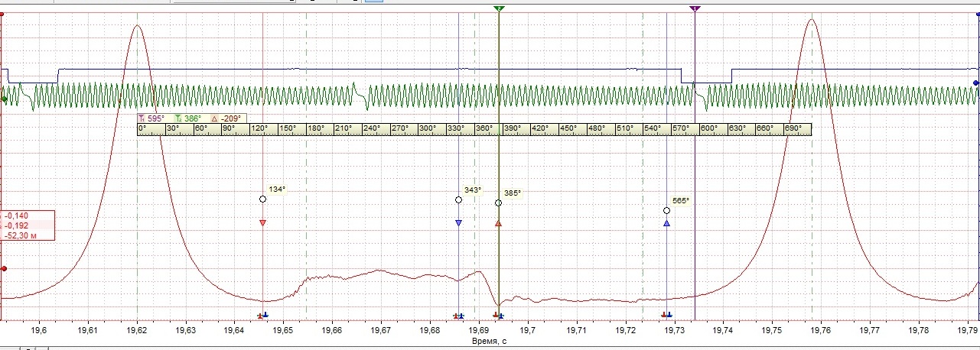Screen dimensions: 980x350
Task: Click the 19,65 tick label on the time axis
Action: [x=282, y=331]
